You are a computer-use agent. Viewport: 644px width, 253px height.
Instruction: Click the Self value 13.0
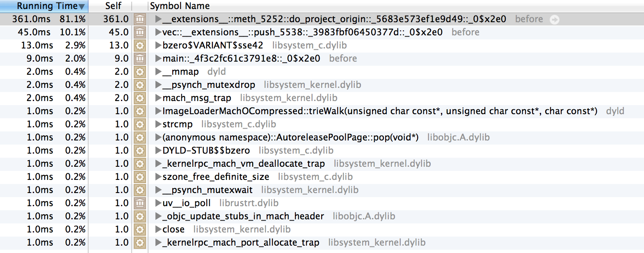(x=119, y=45)
